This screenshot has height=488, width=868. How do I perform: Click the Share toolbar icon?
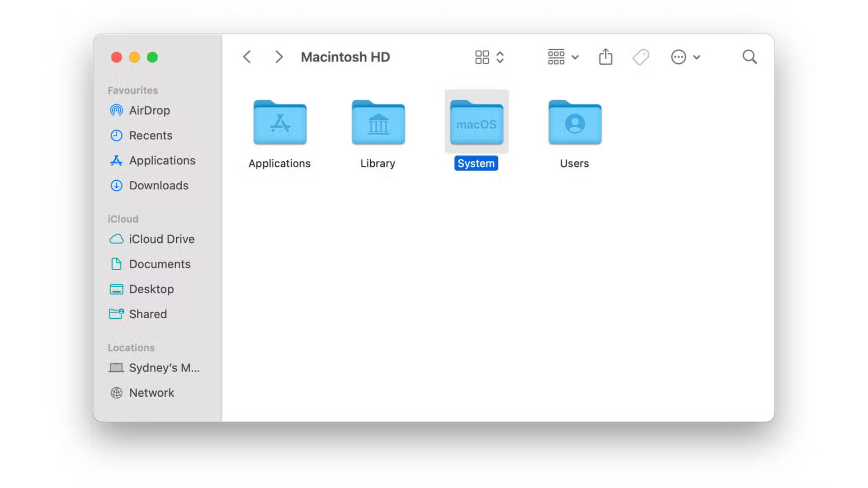point(605,57)
